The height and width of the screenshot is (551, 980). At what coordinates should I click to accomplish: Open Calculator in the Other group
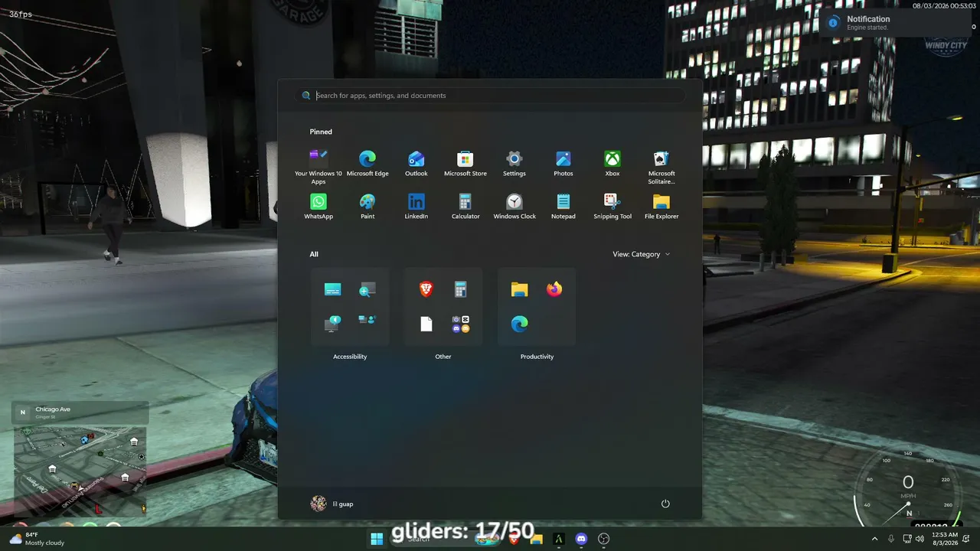coord(461,289)
